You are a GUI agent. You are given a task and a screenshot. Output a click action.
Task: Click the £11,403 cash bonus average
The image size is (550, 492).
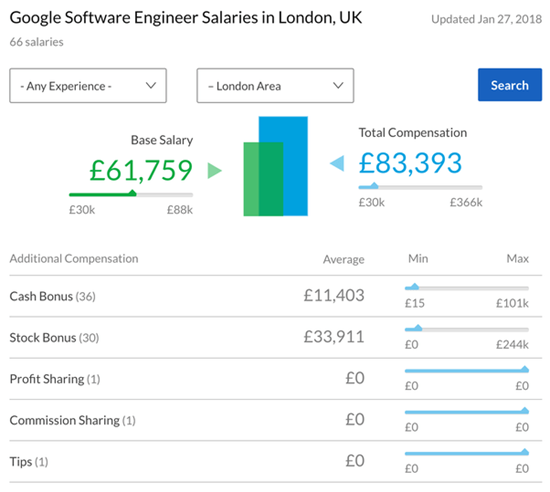pos(334,295)
